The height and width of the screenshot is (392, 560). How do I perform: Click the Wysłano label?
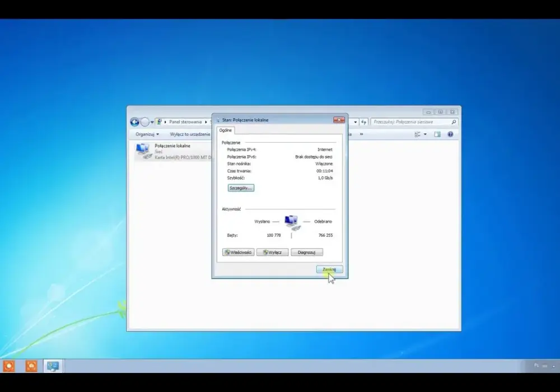click(x=262, y=221)
